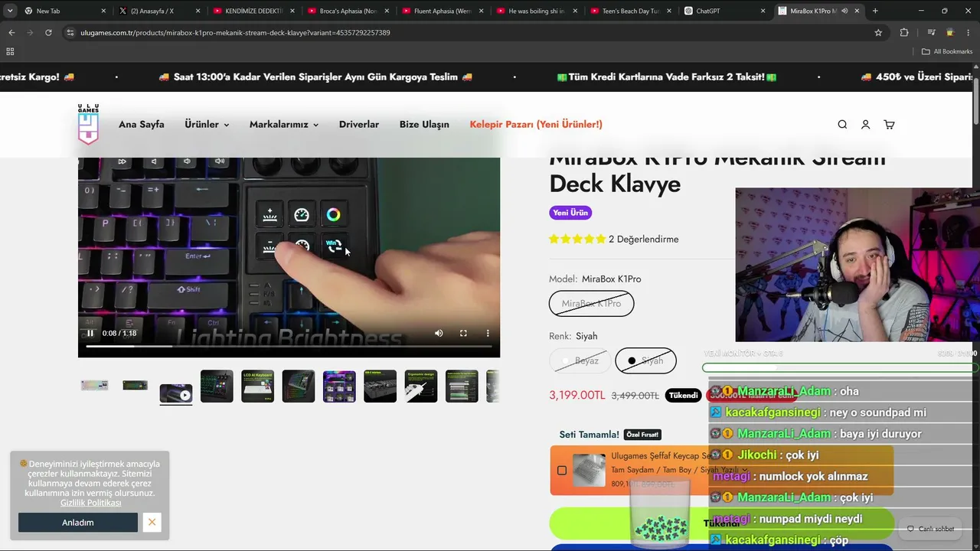Switch to the KENDİMİZE DEDEKTİF YouTube tab
Viewport: 980px width, 551px height.
253,11
